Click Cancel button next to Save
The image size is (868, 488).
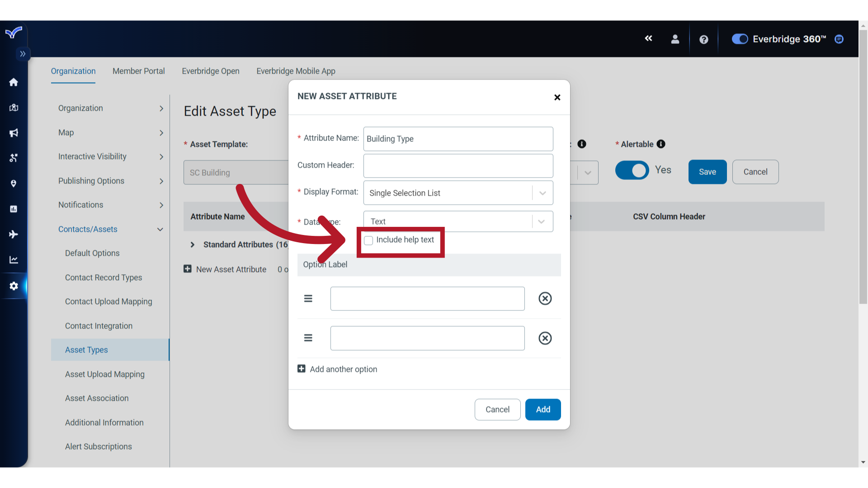coord(755,172)
